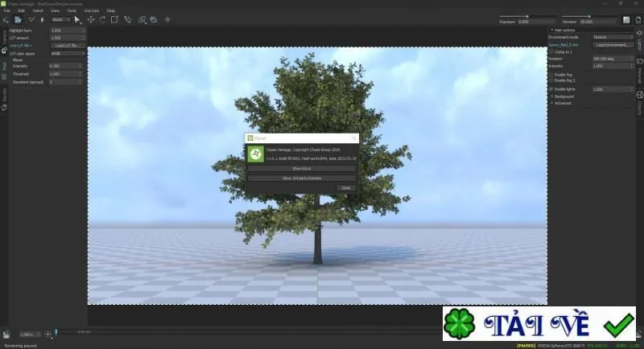The image size is (644, 349).
Task: Click the location pin icon in toolbar
Action: click(x=167, y=19)
